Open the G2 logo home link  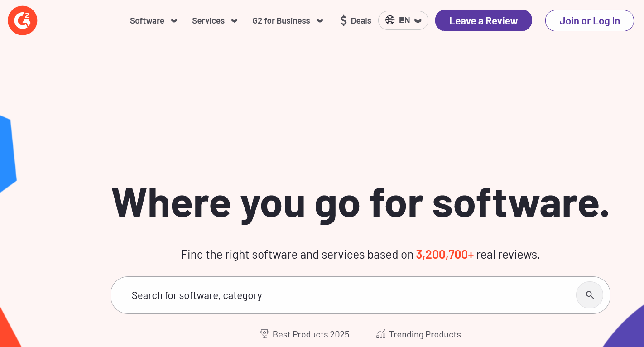coord(22,20)
